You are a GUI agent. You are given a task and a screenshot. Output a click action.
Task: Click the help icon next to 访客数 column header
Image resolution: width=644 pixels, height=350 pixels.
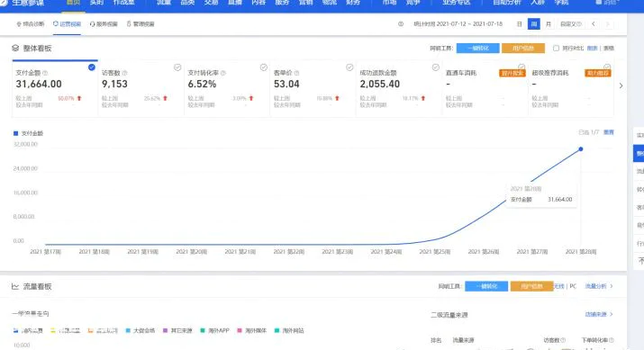tap(563, 340)
